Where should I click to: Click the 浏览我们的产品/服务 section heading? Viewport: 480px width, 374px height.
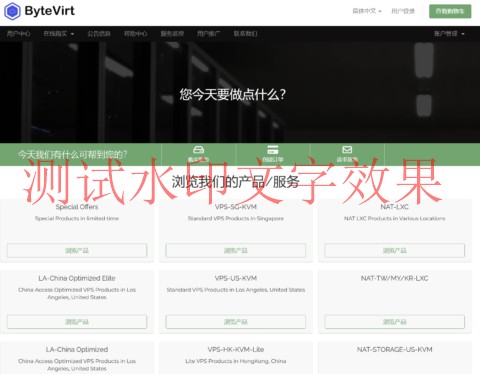click(236, 182)
